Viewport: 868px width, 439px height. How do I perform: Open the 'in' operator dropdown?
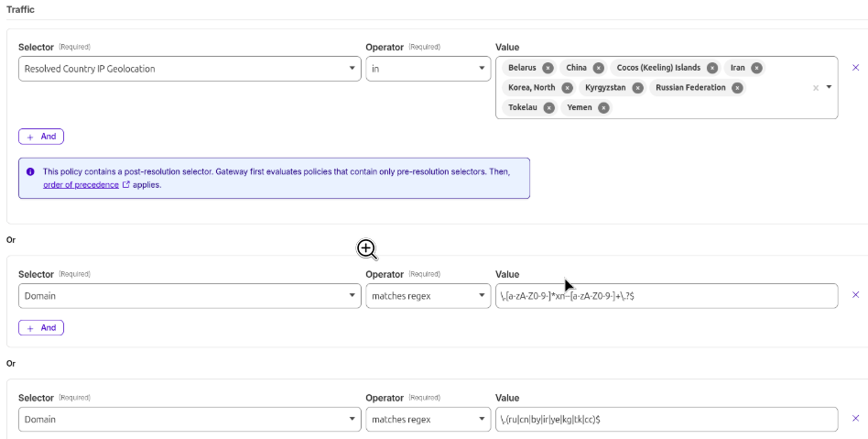click(428, 69)
